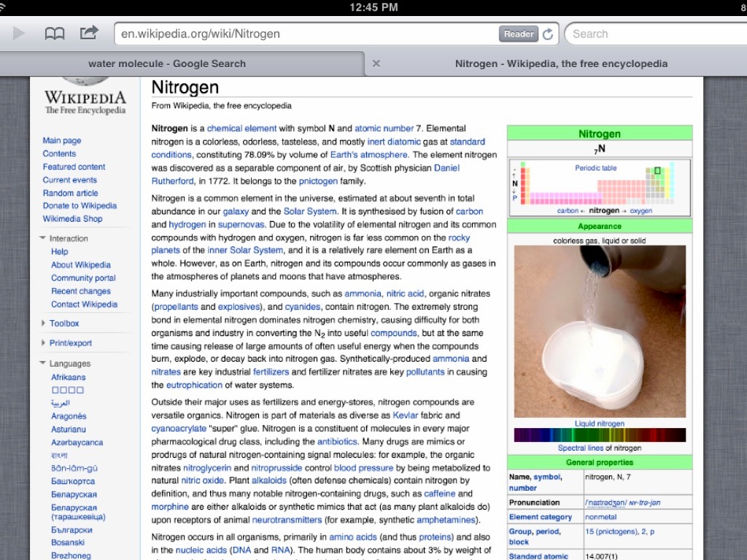Follow the chemical element link
Viewport: 747px width, 560px height.
(241, 128)
